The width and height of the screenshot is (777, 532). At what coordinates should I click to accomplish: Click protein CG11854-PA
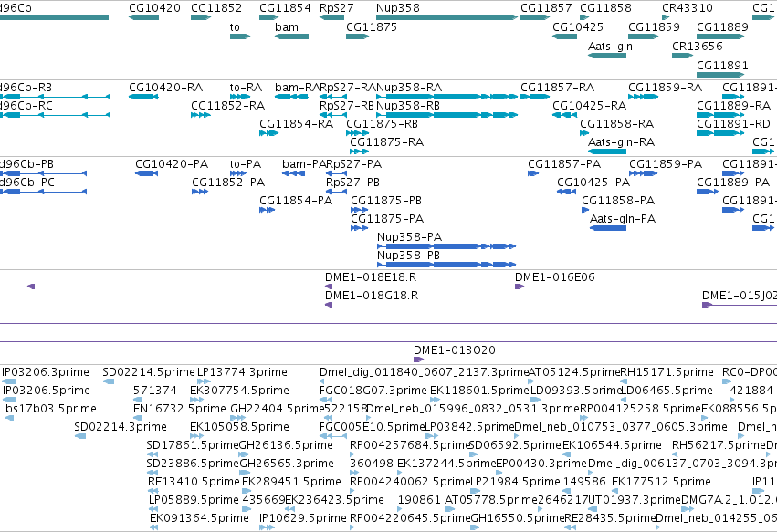pos(268,210)
